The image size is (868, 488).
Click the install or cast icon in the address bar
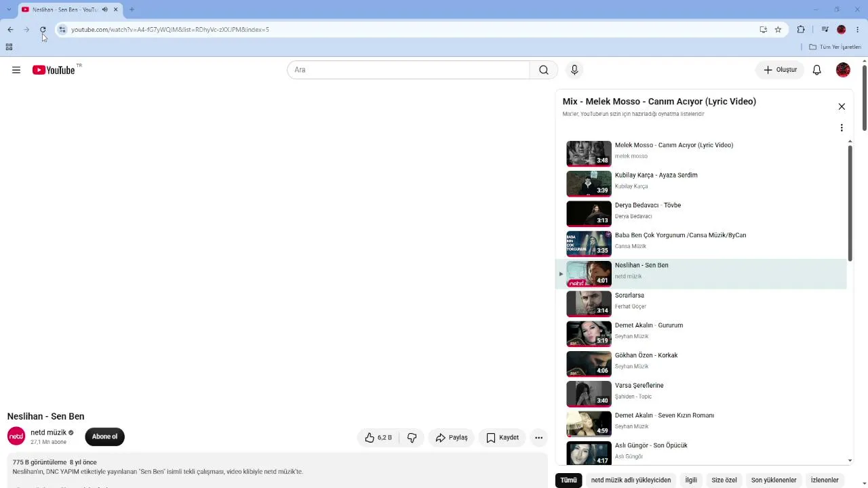[x=763, y=29]
